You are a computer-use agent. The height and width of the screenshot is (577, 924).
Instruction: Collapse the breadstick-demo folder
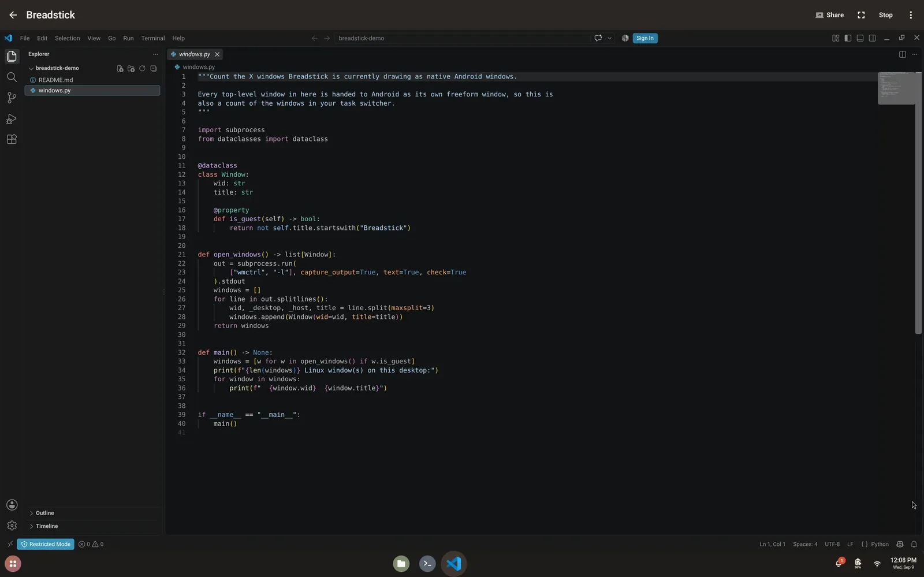click(x=31, y=68)
